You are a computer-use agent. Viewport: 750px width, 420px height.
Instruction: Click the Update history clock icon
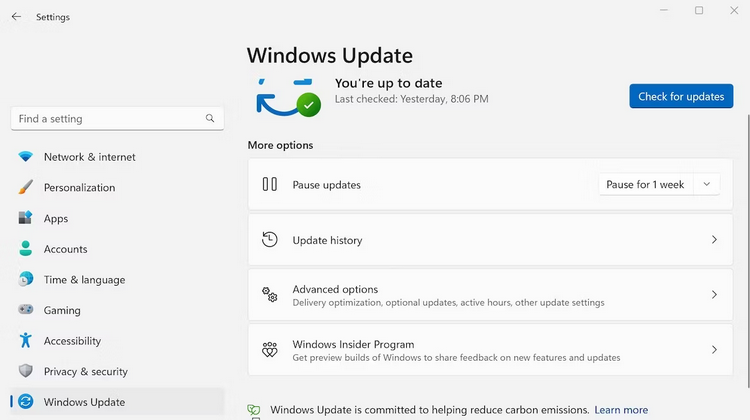coord(269,239)
